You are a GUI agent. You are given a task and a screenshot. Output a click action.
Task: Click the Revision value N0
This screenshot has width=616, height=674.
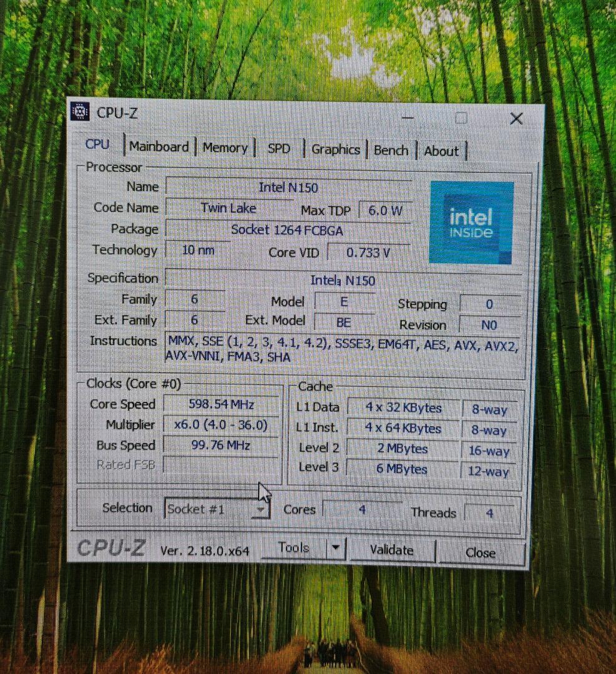(489, 325)
